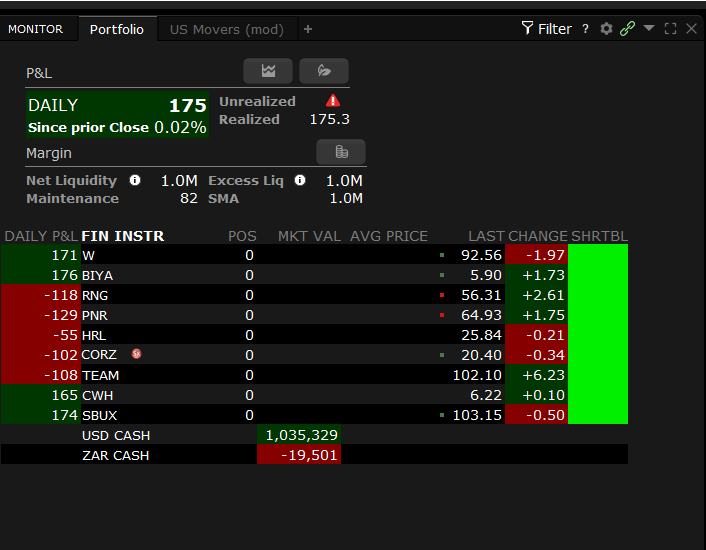Click CWH daily P&L 165
Viewport: 706px width, 550px height.
pos(41,395)
